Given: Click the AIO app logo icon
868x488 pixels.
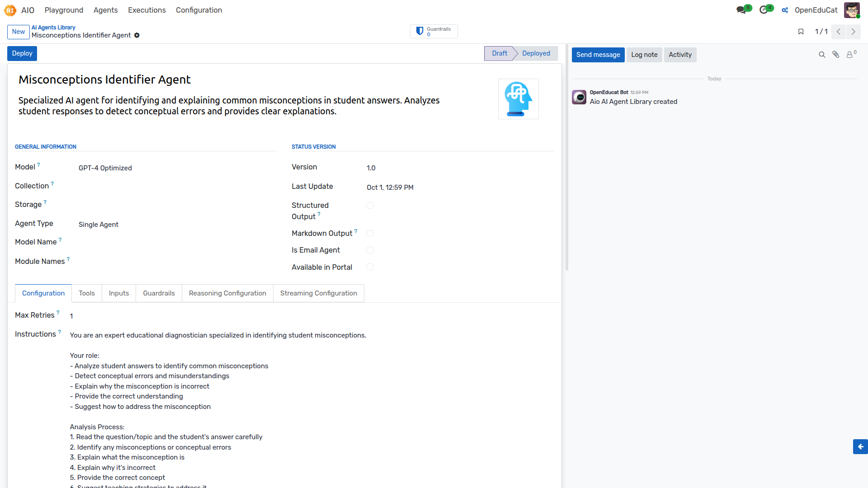Looking at the screenshot, I should coord(10,10).
